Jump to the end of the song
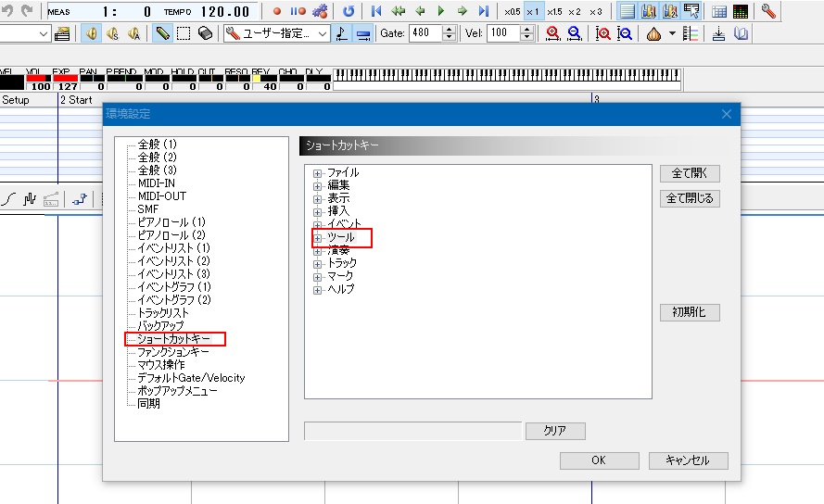The height and width of the screenshot is (504, 824). (484, 11)
